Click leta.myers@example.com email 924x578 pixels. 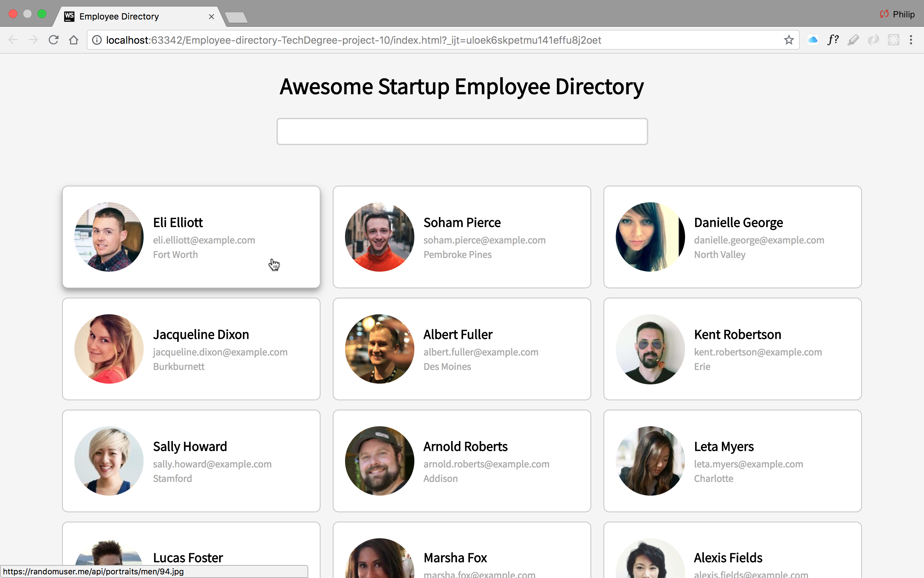[748, 464]
